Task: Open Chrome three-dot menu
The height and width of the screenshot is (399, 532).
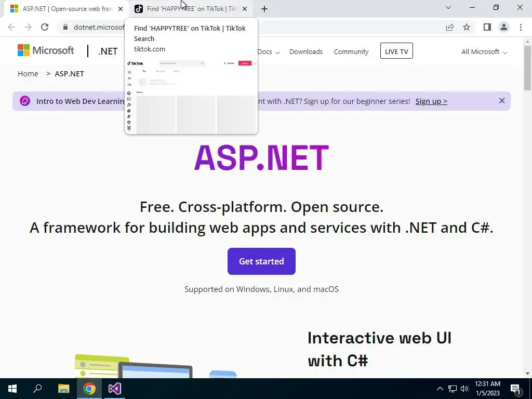Action: pos(521,27)
